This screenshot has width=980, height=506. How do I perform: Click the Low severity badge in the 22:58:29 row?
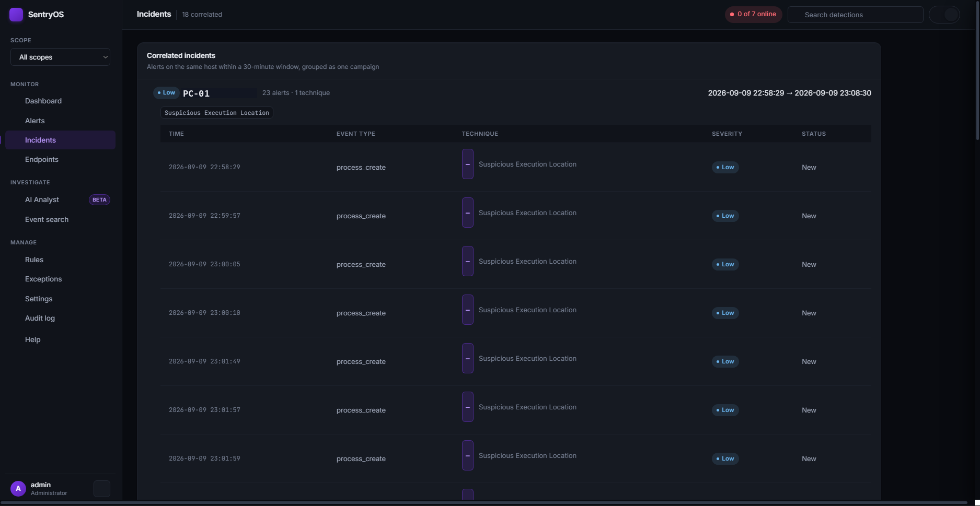725,167
